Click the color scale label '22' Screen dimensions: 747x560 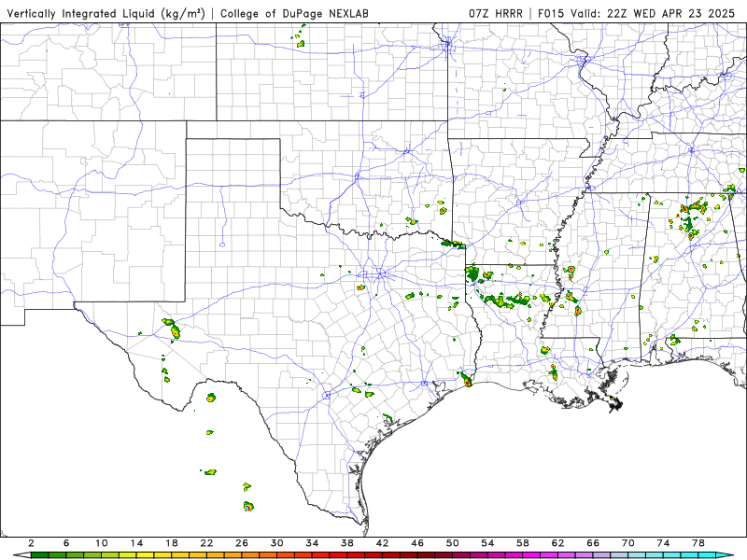(206, 543)
